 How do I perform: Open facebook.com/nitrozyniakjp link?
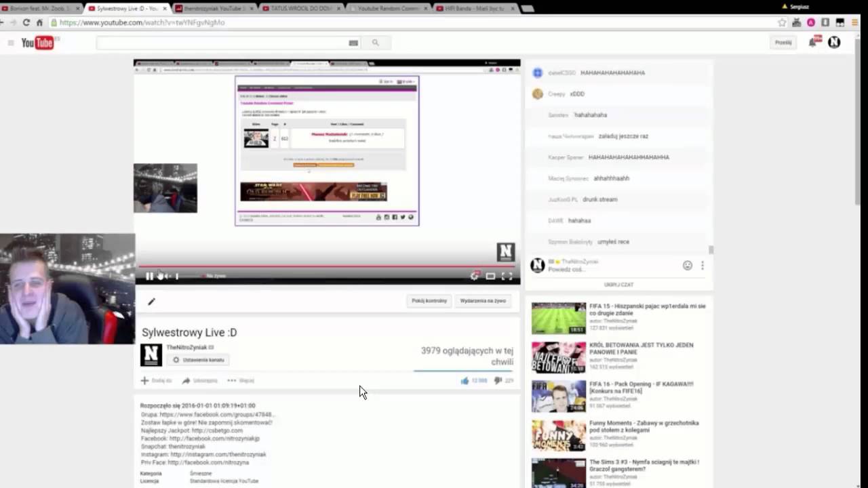[x=214, y=439]
